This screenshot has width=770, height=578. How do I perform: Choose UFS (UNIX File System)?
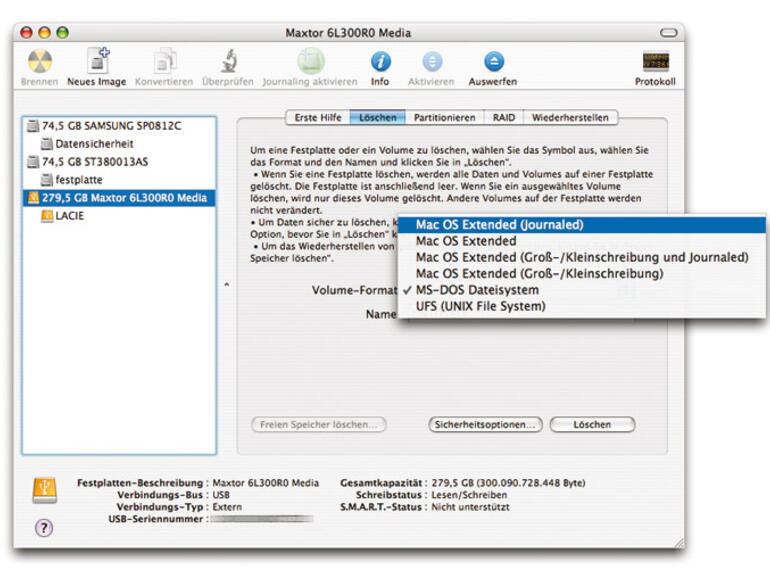pyautogui.click(x=581, y=306)
